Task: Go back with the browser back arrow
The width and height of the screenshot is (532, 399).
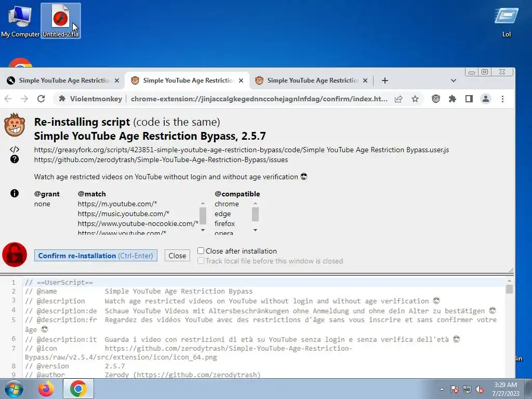Action: tap(8, 99)
